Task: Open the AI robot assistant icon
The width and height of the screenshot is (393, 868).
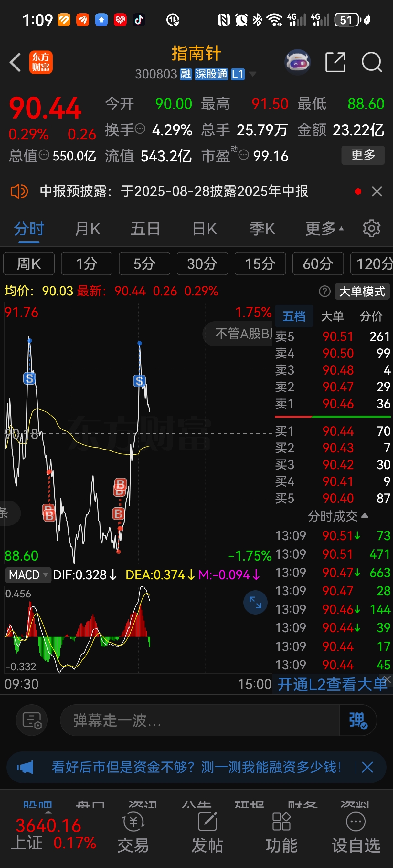Action: coord(298,62)
